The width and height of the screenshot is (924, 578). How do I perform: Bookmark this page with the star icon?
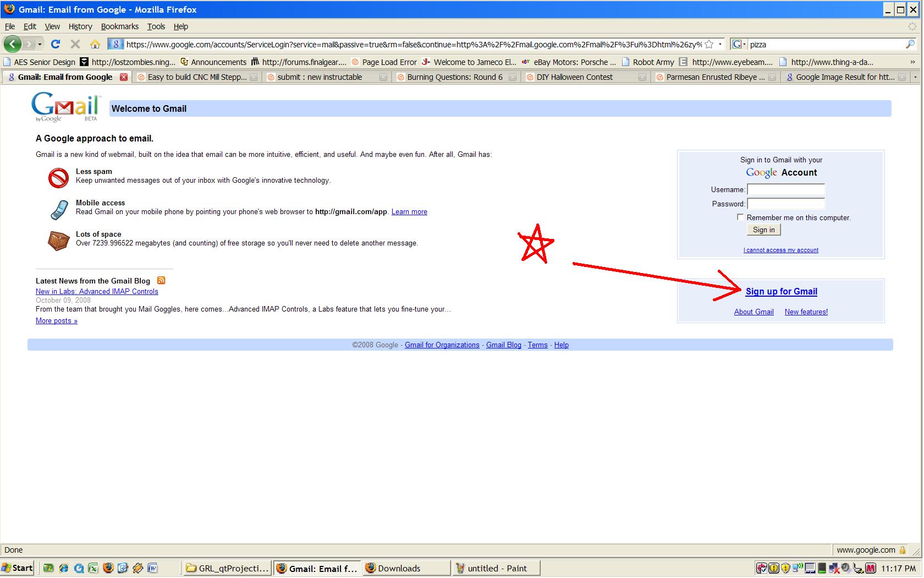pyautogui.click(x=709, y=44)
